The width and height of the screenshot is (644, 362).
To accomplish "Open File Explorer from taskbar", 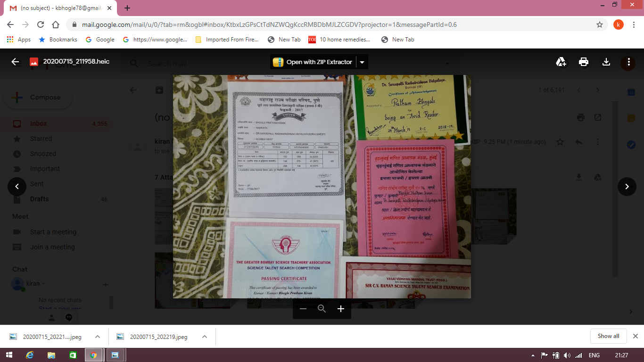I will pyautogui.click(x=51, y=355).
